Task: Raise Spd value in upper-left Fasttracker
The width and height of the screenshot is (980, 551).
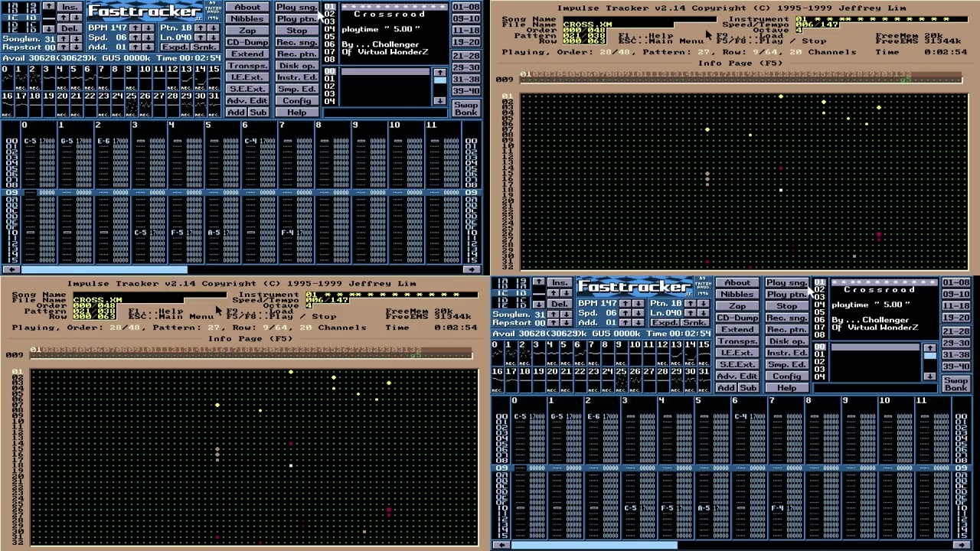Action: point(136,37)
